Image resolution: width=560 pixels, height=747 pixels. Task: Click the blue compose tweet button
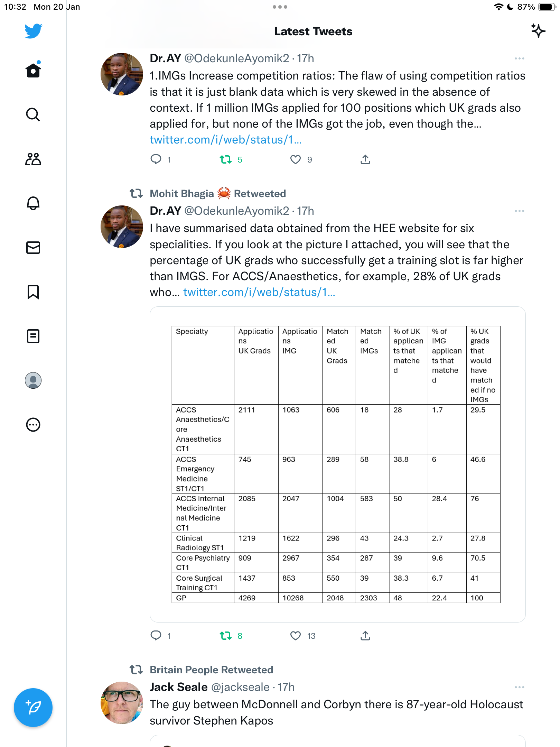point(33,708)
